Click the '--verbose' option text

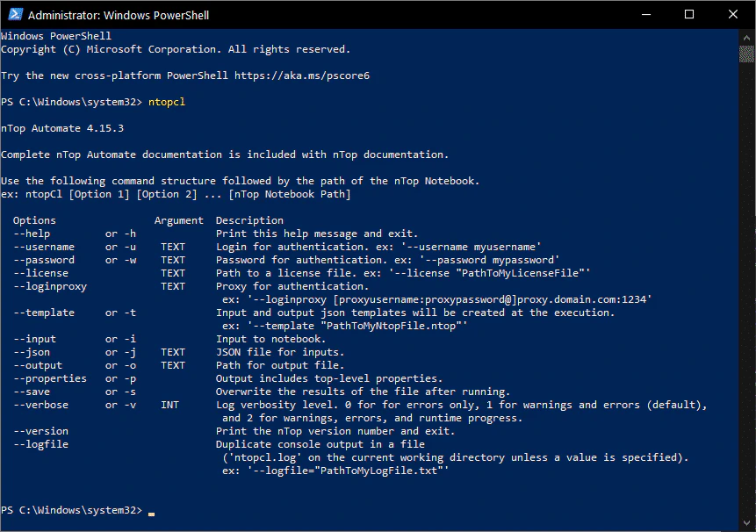41,405
